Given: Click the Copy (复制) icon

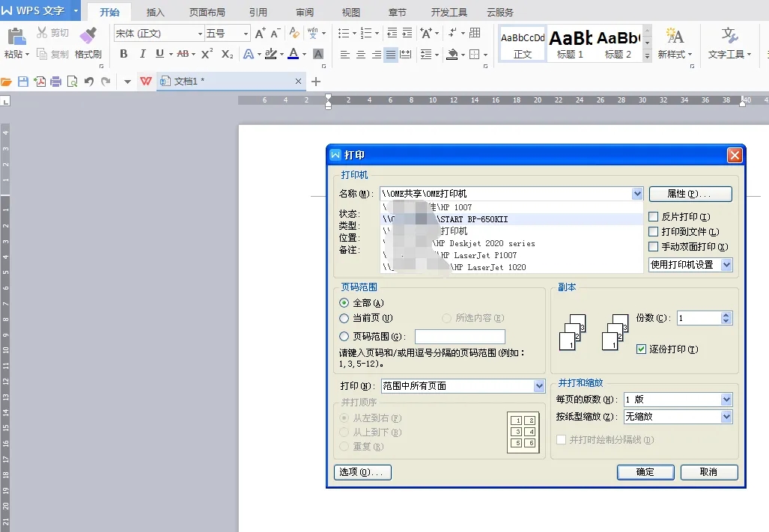Looking at the screenshot, I should click(42, 54).
